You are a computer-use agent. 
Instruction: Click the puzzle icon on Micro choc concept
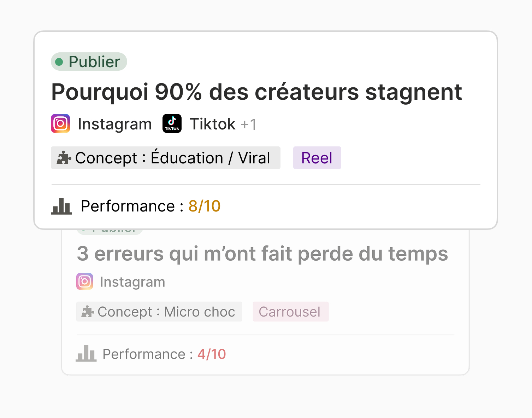(87, 312)
